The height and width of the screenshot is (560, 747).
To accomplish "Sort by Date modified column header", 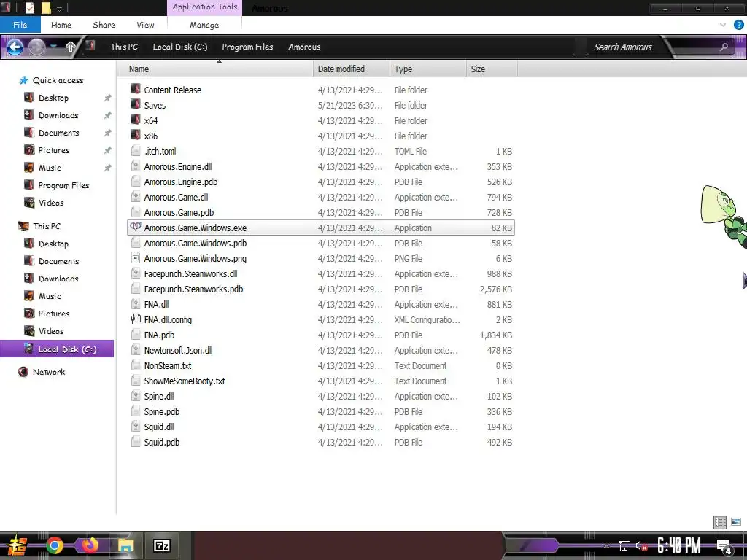I will pyautogui.click(x=351, y=69).
